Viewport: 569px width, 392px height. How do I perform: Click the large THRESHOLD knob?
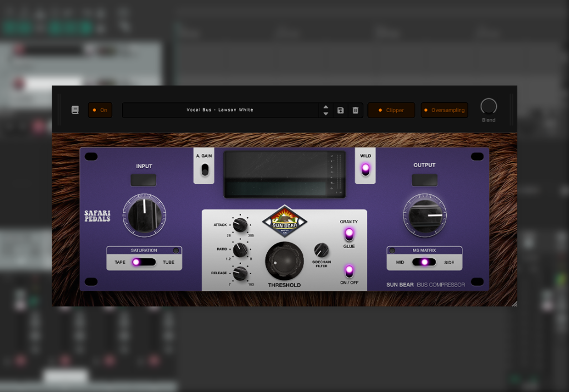coord(284,261)
